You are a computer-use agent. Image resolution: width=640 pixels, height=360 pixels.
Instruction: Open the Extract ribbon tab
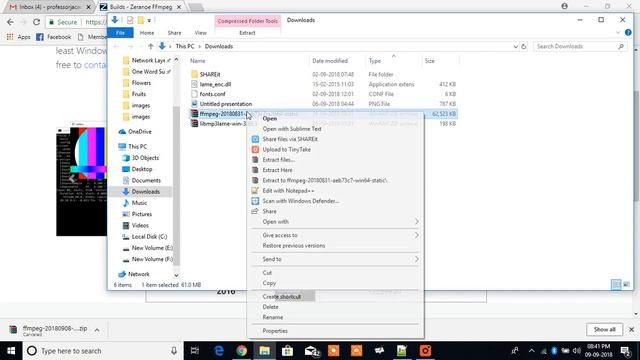coord(247,33)
